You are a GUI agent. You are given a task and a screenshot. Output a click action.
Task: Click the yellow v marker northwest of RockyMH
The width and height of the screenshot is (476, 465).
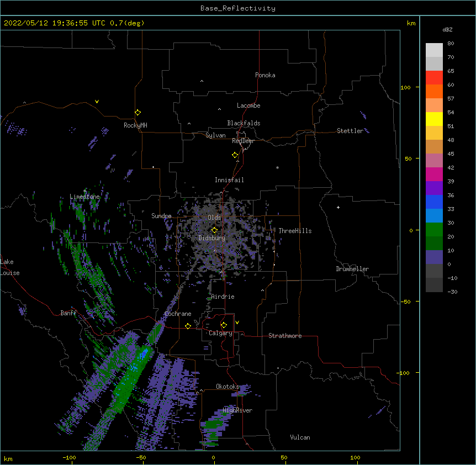point(97,102)
